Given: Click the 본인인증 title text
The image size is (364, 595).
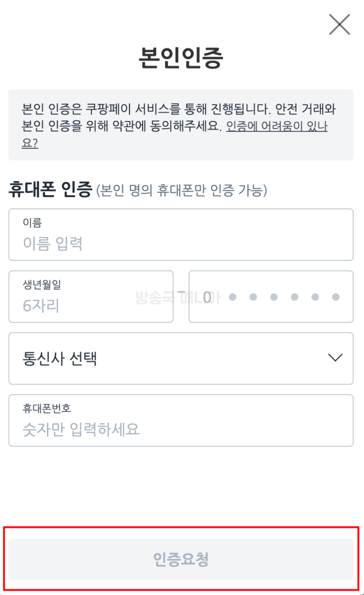Looking at the screenshot, I should [182, 58].
